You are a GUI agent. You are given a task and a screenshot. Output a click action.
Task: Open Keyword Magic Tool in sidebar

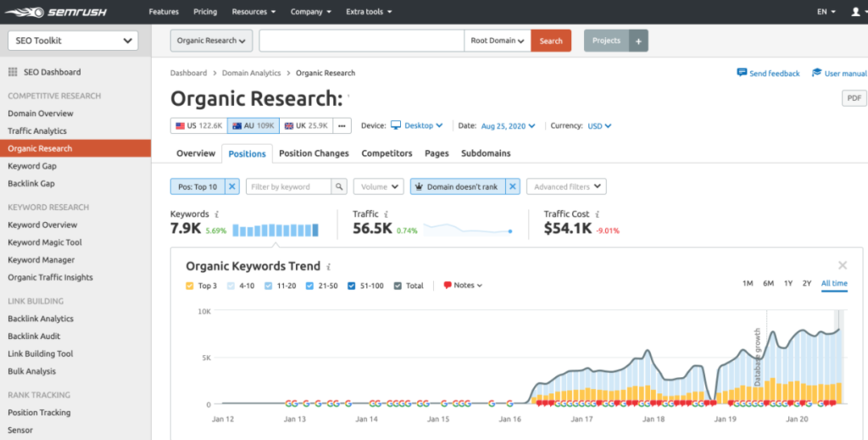pos(45,242)
